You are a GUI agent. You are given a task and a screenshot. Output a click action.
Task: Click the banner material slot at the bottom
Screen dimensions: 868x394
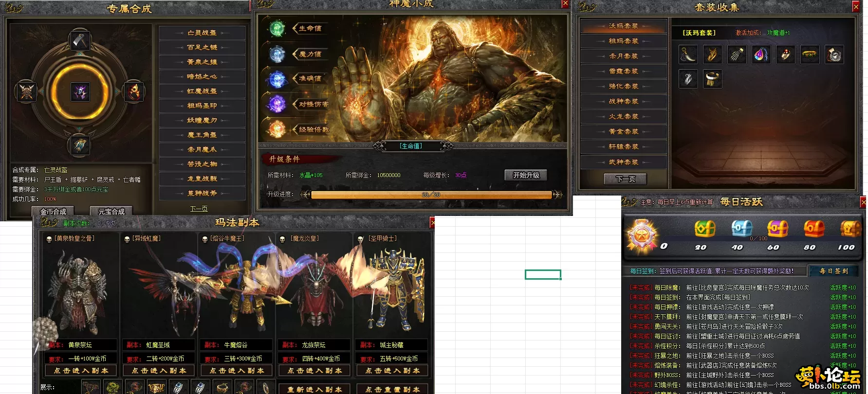tap(80, 145)
